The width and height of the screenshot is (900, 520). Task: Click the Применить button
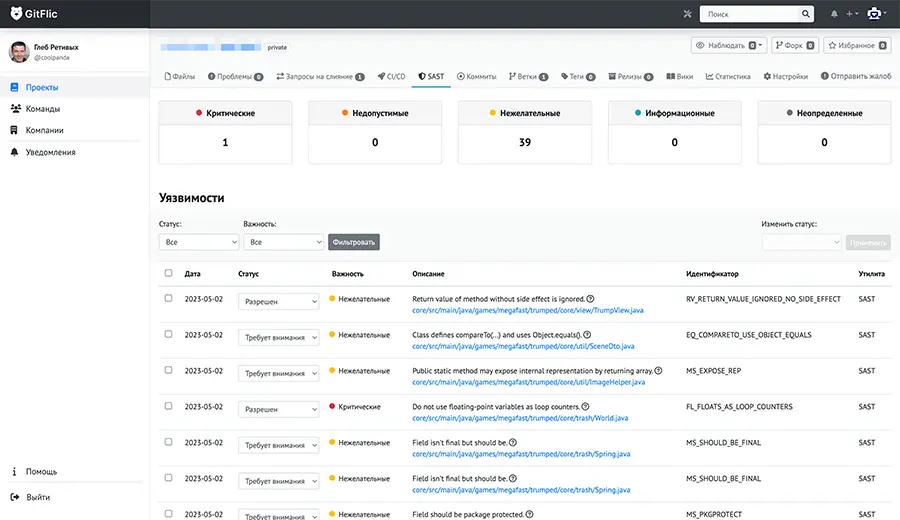click(x=868, y=243)
